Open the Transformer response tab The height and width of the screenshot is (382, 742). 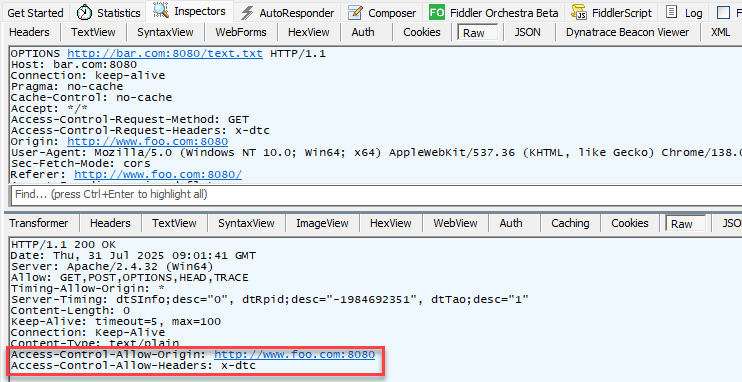point(39,223)
